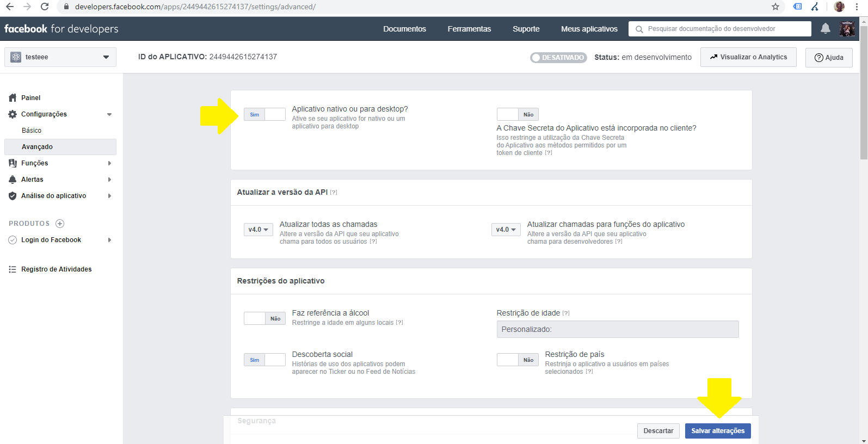
Task: Click Login do Facebook check icon
Action: 13,240
